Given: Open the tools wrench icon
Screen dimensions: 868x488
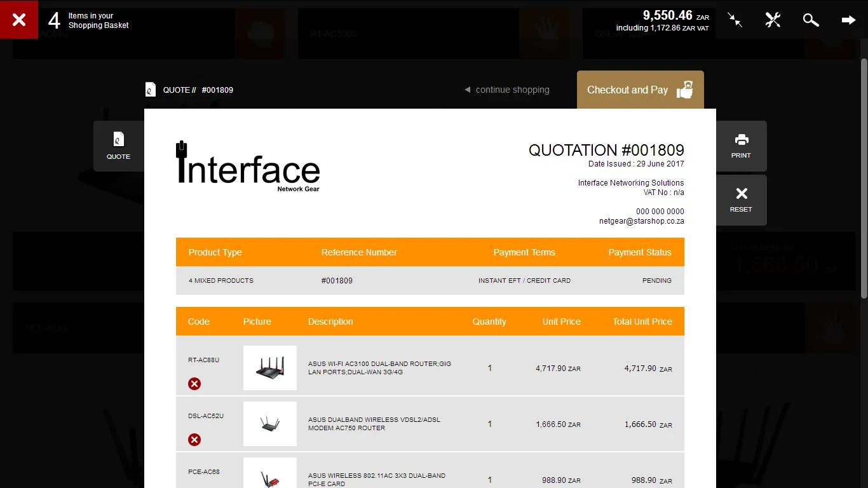Looking at the screenshot, I should (773, 20).
